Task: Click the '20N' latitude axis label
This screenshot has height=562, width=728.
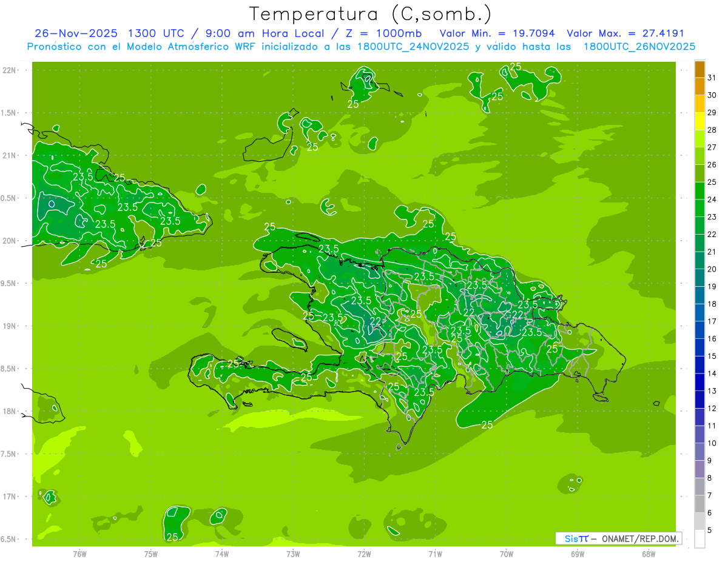Action: coord(10,241)
